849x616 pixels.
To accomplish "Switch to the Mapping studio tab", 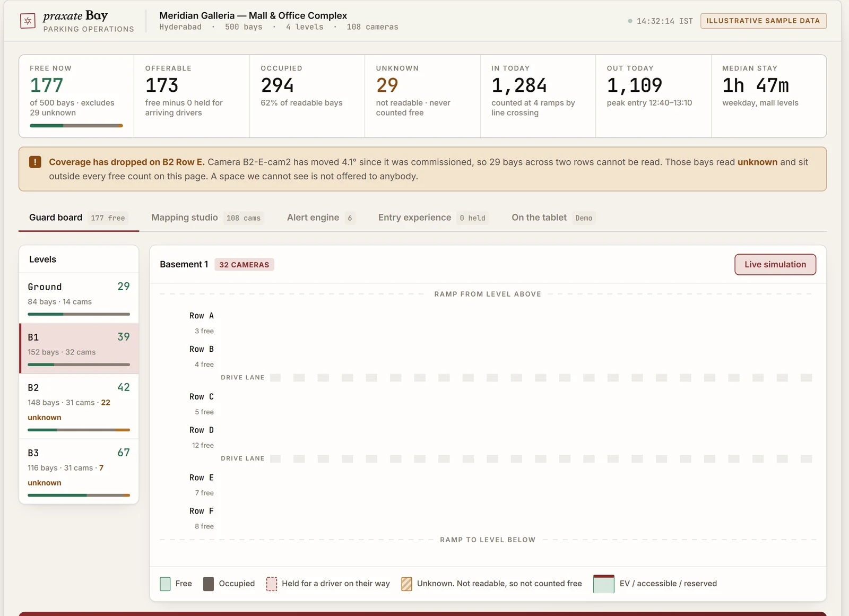I will pyautogui.click(x=207, y=218).
